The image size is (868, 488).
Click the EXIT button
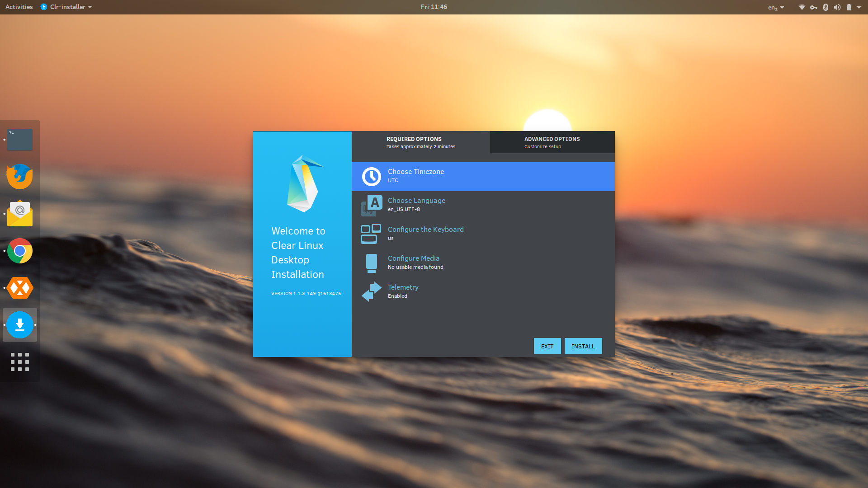[547, 346]
